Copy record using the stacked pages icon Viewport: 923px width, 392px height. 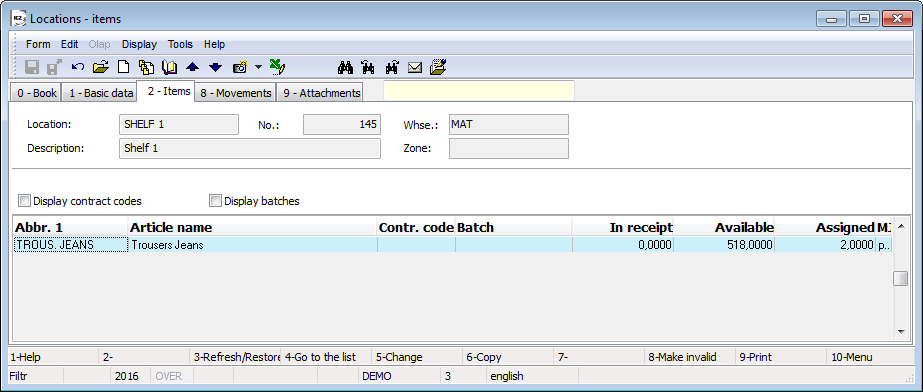(x=146, y=67)
